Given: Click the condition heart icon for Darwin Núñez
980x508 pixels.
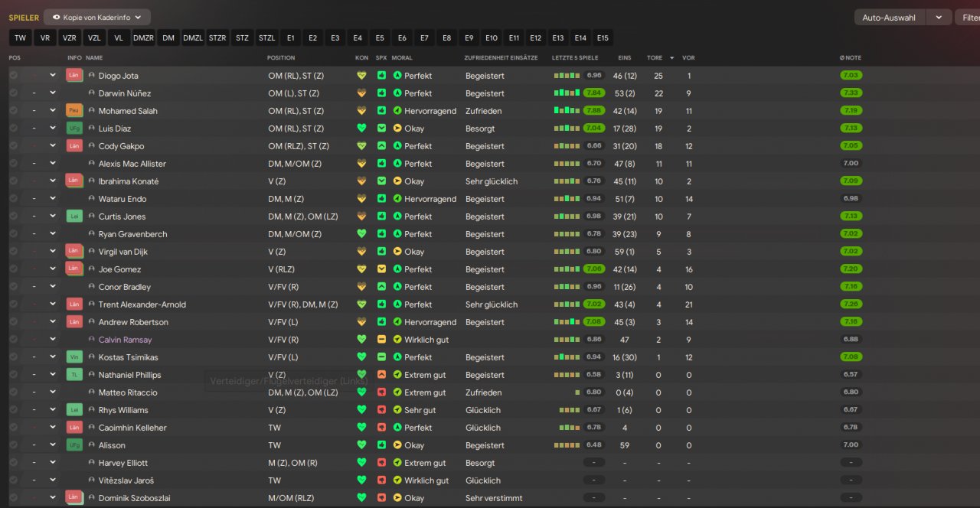Looking at the screenshot, I should (x=362, y=93).
